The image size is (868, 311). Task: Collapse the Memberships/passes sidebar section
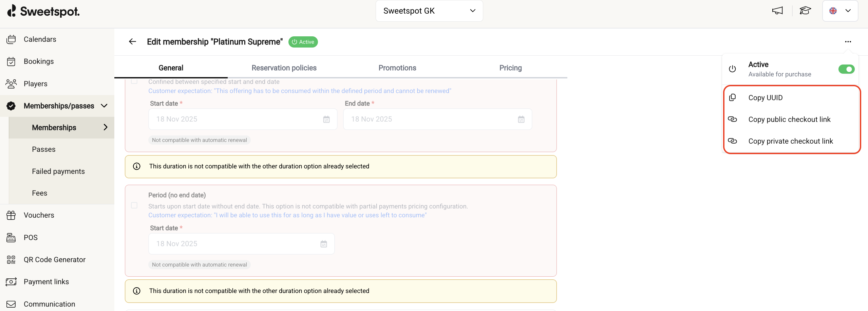(104, 106)
